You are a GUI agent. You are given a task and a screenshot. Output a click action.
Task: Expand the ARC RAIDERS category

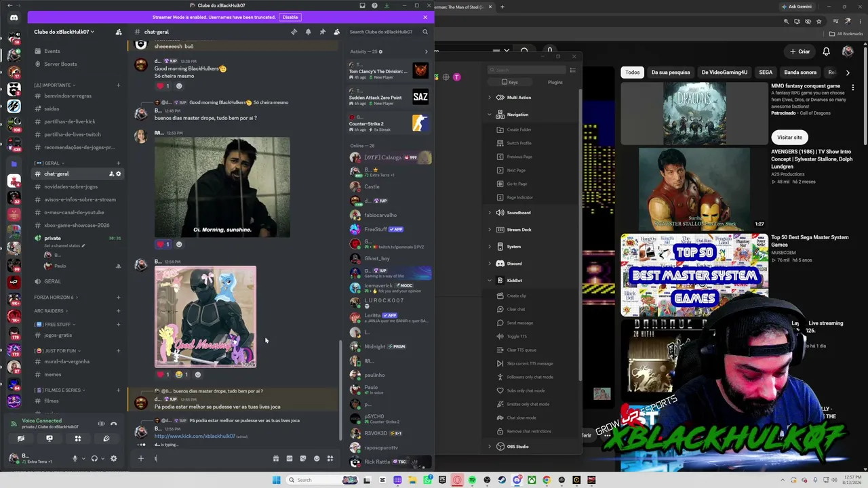51,310
